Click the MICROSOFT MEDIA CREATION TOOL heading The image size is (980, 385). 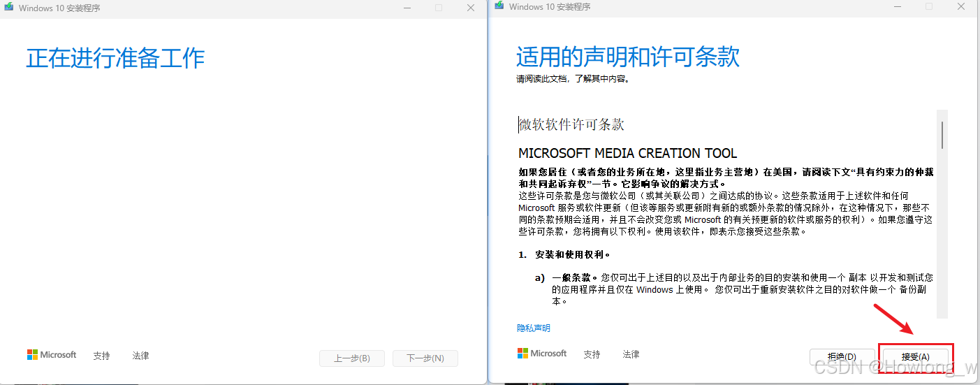click(627, 153)
